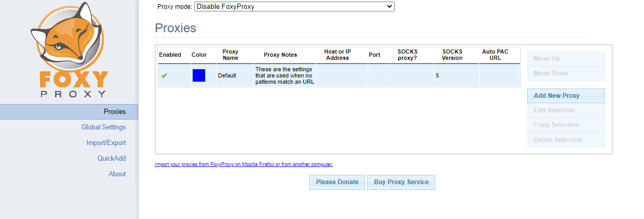Click the Please Donate button

click(337, 182)
